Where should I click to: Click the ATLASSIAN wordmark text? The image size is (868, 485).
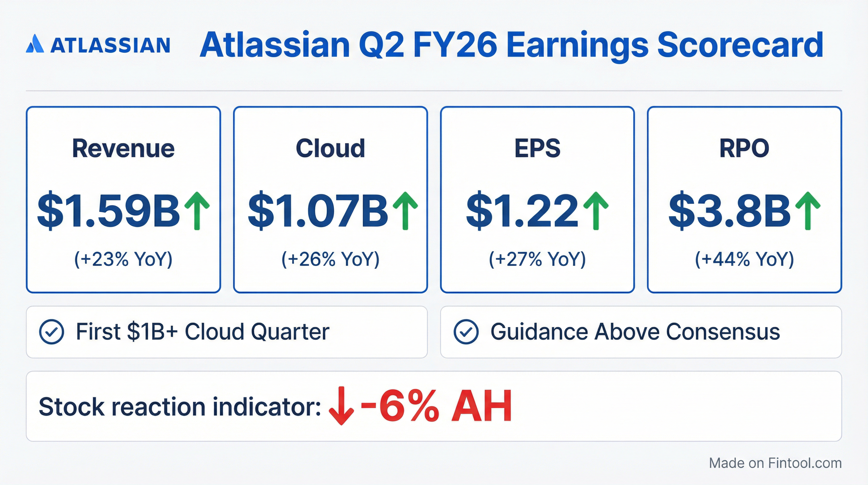[110, 45]
